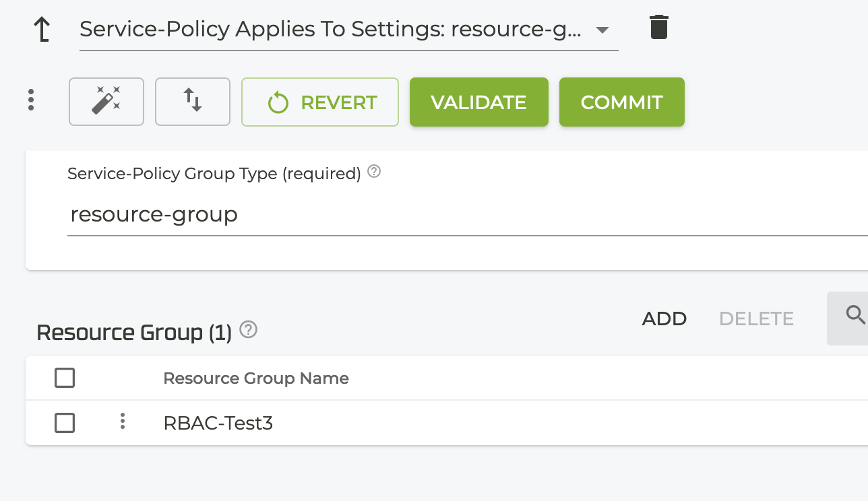Click DELETE in Resource Group section
The image size is (868, 501).
pos(756,319)
